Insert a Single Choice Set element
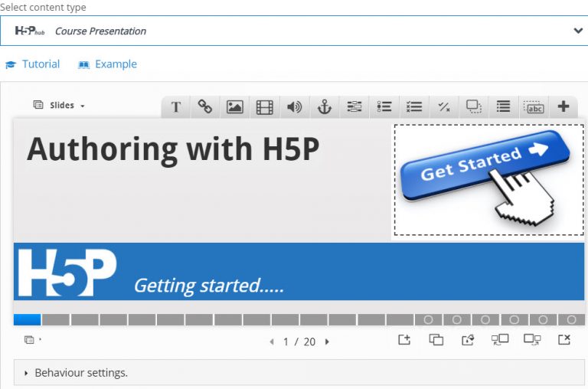 (x=384, y=107)
